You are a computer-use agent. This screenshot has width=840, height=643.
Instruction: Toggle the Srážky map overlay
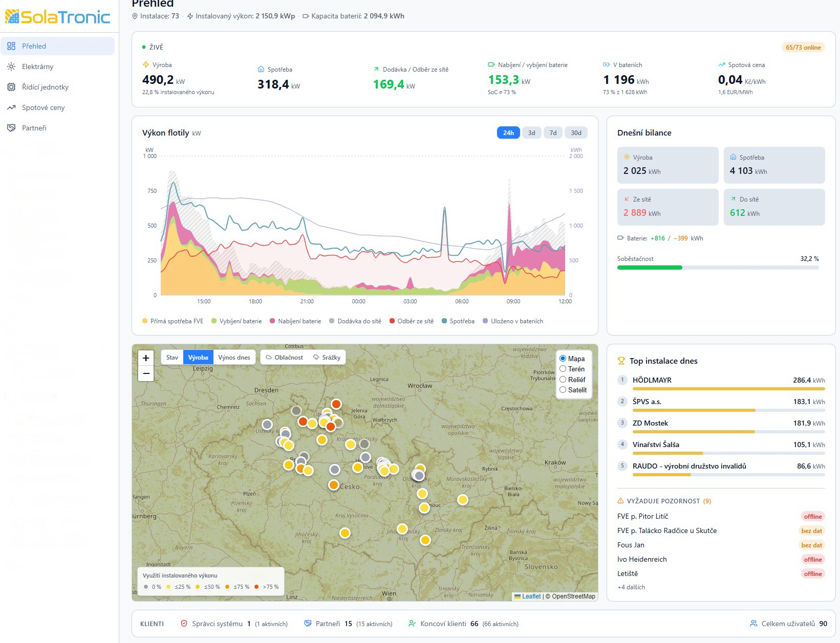pos(327,358)
